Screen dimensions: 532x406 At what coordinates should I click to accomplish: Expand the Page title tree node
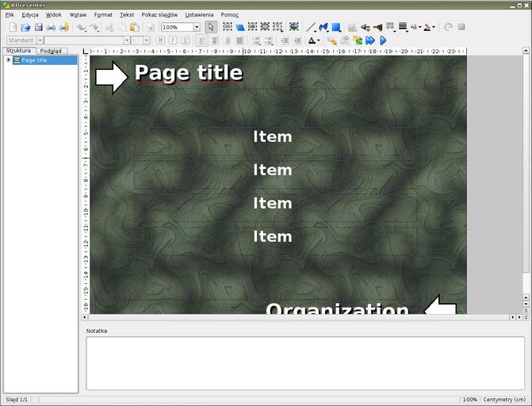[8, 60]
